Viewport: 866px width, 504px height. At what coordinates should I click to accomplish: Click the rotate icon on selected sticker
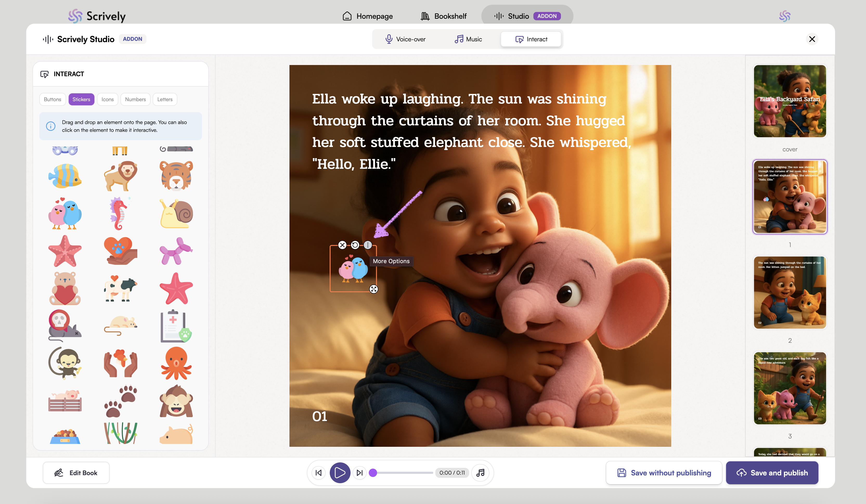pos(355,245)
